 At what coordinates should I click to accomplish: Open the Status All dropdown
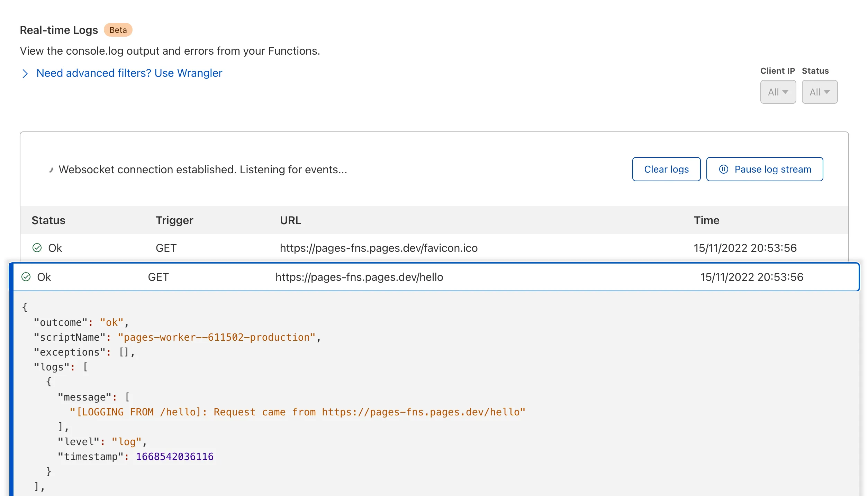820,92
